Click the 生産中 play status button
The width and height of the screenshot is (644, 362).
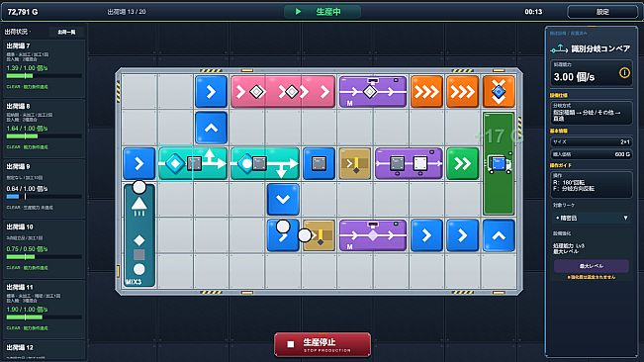(322, 12)
